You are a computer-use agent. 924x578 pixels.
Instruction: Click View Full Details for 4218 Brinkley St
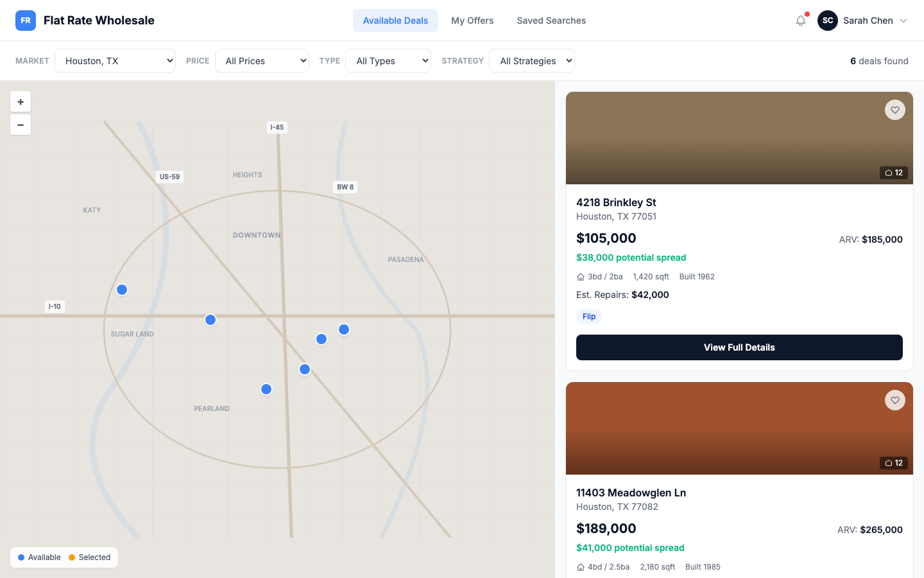(x=739, y=347)
